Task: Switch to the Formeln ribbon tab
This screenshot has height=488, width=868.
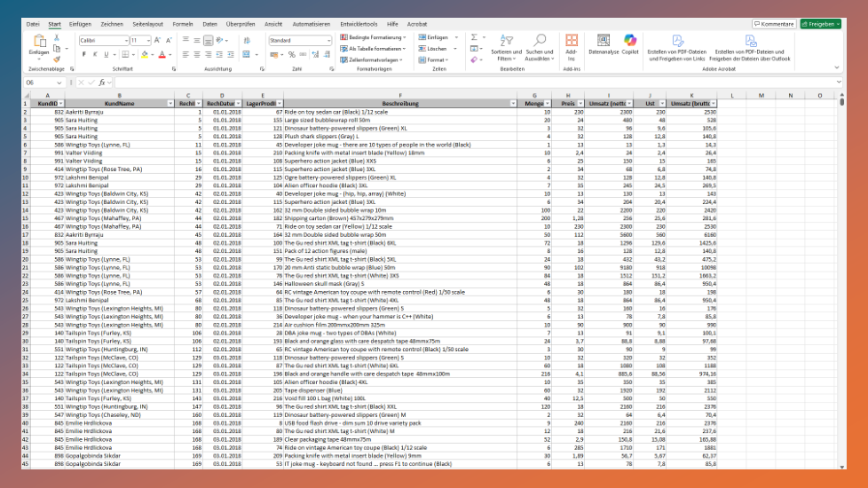Action: (x=183, y=24)
